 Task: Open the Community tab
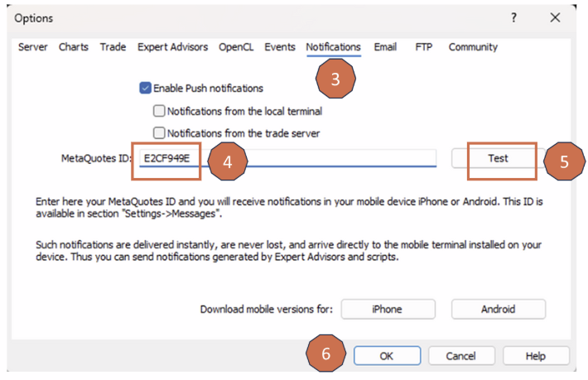(473, 47)
